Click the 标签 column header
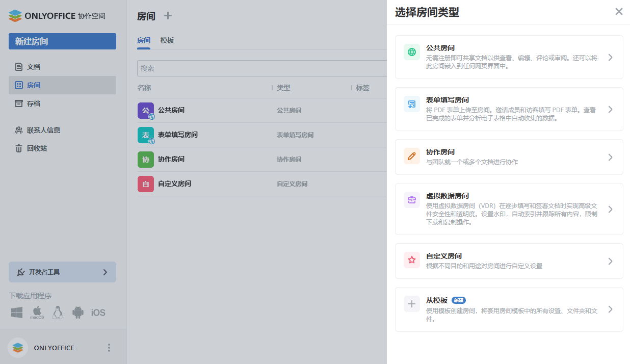Image resolution: width=630 pixels, height=364 pixels. click(362, 88)
